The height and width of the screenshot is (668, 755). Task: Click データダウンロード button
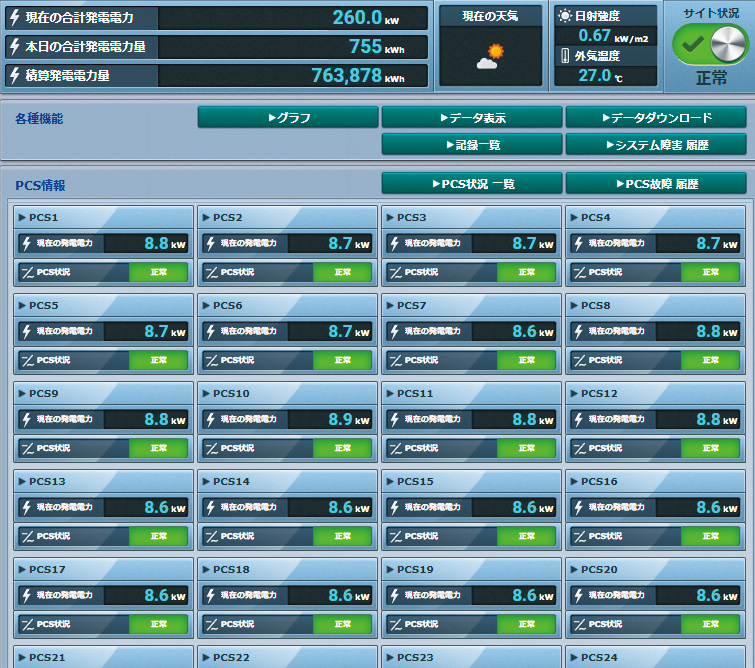tap(656, 118)
